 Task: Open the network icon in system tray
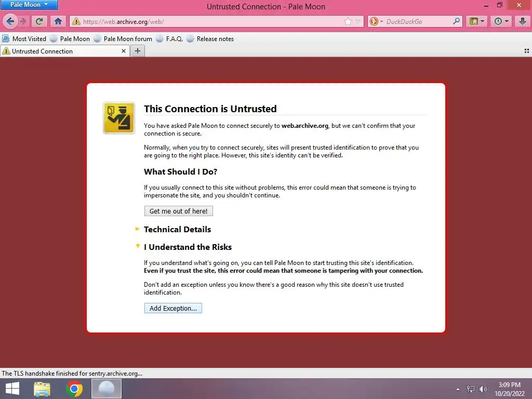pos(471,389)
